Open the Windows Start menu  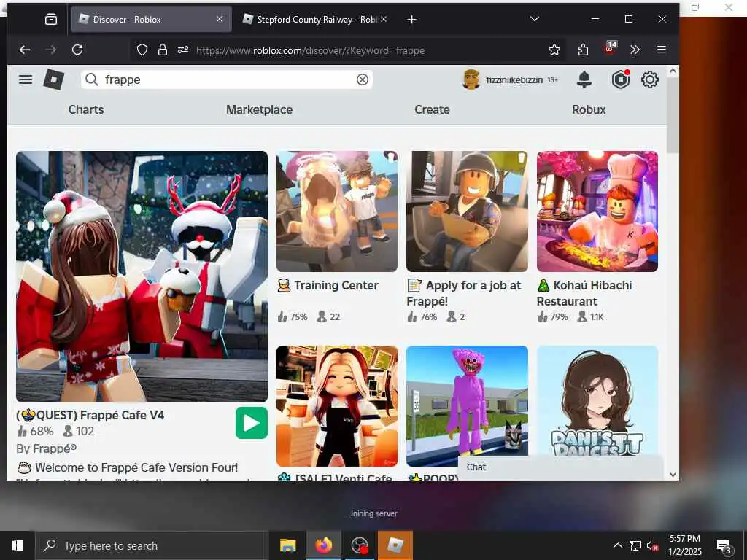point(18,545)
